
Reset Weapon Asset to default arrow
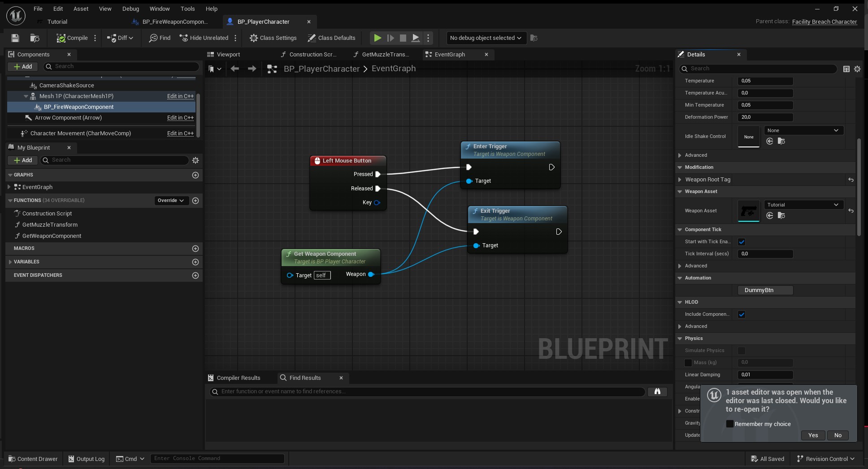pos(851,211)
